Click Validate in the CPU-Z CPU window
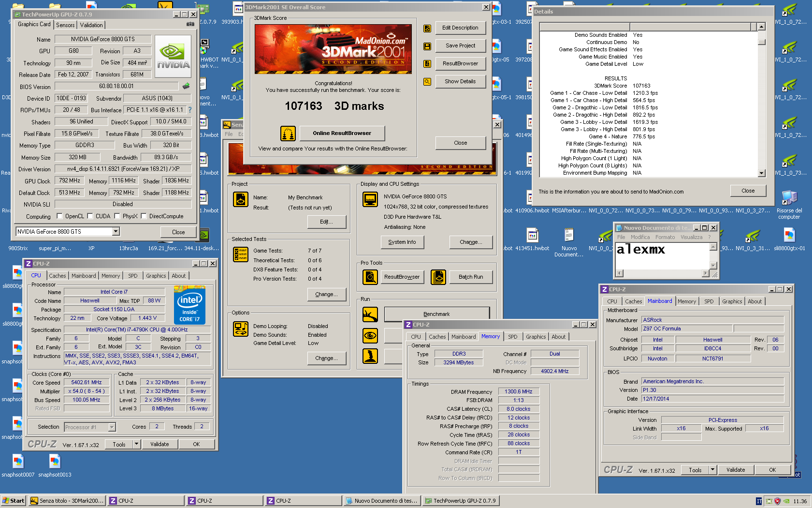 [x=159, y=444]
